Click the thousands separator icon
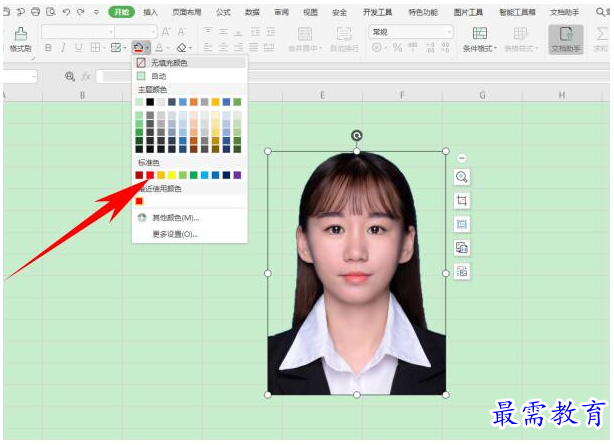Screen dimensions: 614x445 pyautogui.click(x=413, y=48)
